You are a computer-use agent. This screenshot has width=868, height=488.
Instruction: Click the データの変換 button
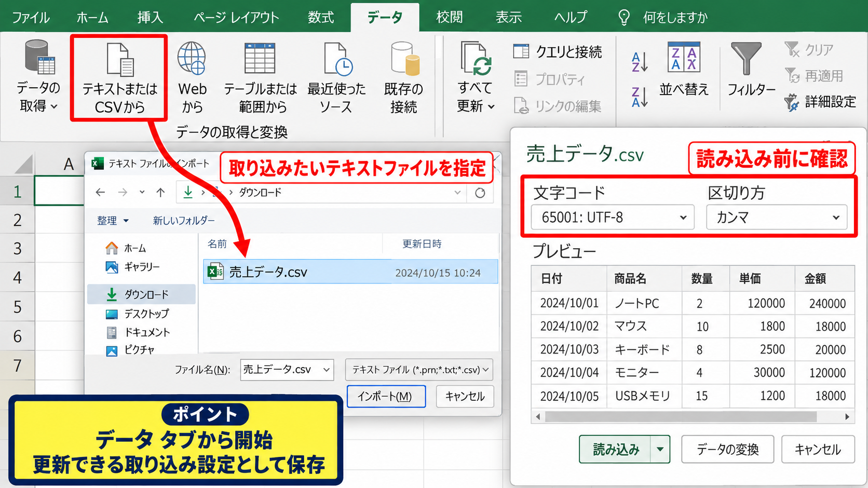coord(727,449)
